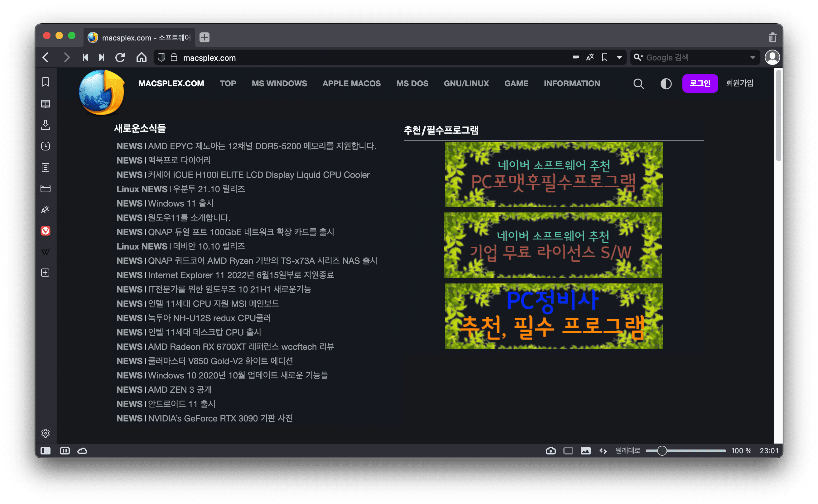Add a new web panel

46,273
